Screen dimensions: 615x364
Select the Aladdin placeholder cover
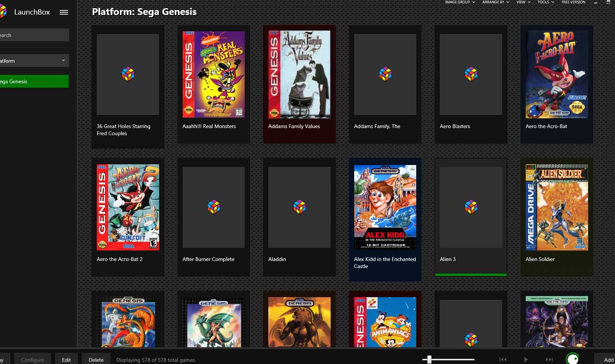(299, 208)
